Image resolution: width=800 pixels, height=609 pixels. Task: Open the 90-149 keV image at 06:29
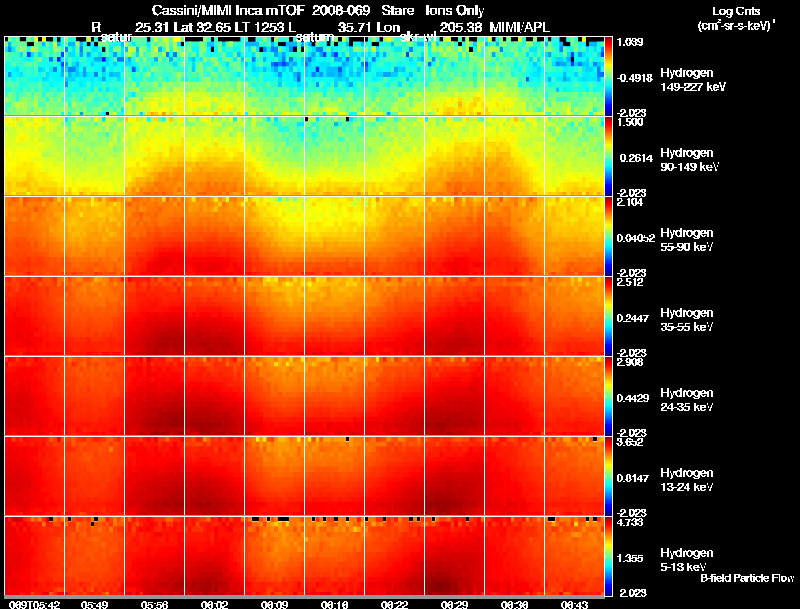(454, 156)
